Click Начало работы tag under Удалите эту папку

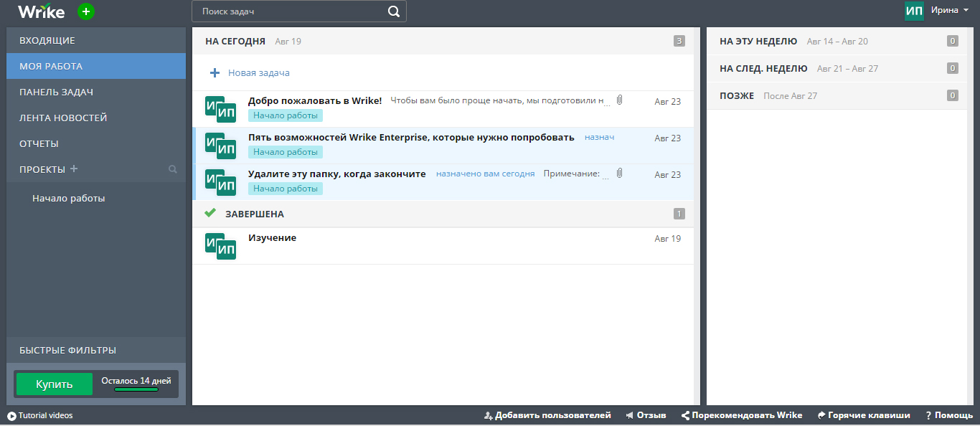click(x=286, y=189)
